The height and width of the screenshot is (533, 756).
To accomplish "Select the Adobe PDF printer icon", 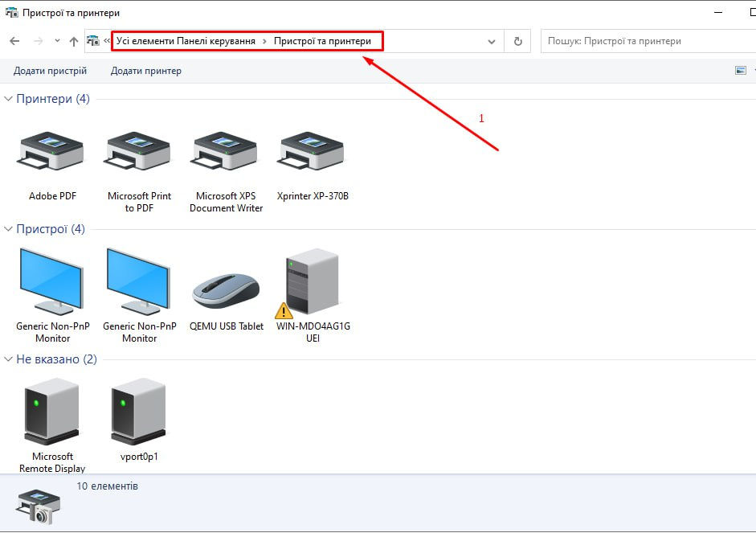I will tap(52, 153).
